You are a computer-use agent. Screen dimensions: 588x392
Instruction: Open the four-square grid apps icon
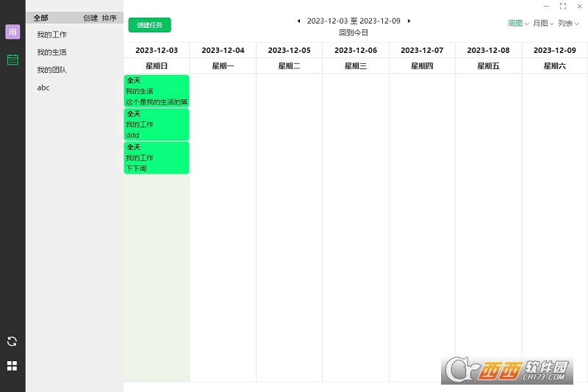[12, 366]
